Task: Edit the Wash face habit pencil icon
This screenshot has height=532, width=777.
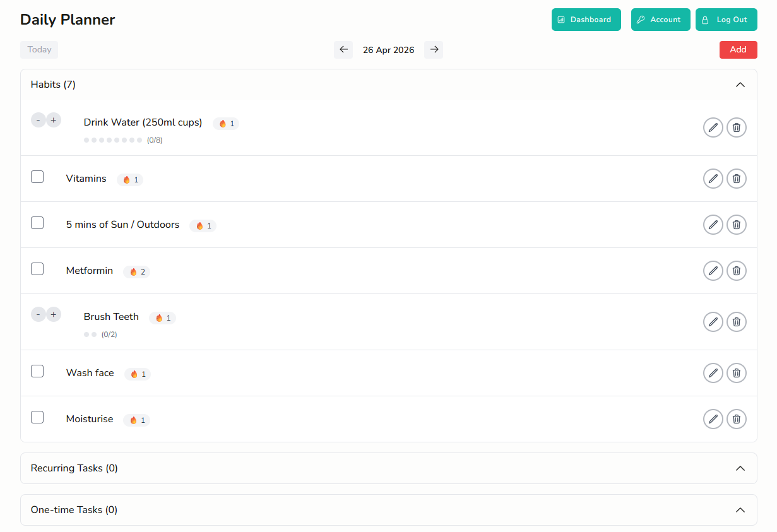Action: (x=713, y=373)
